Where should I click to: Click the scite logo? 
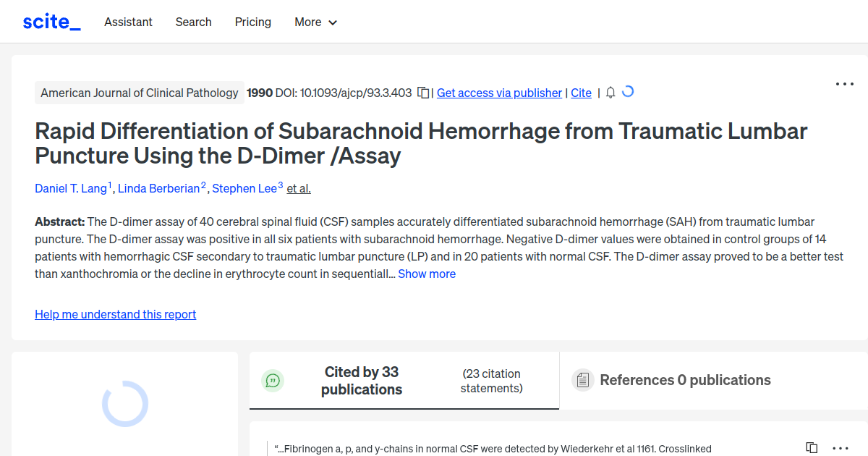click(51, 21)
